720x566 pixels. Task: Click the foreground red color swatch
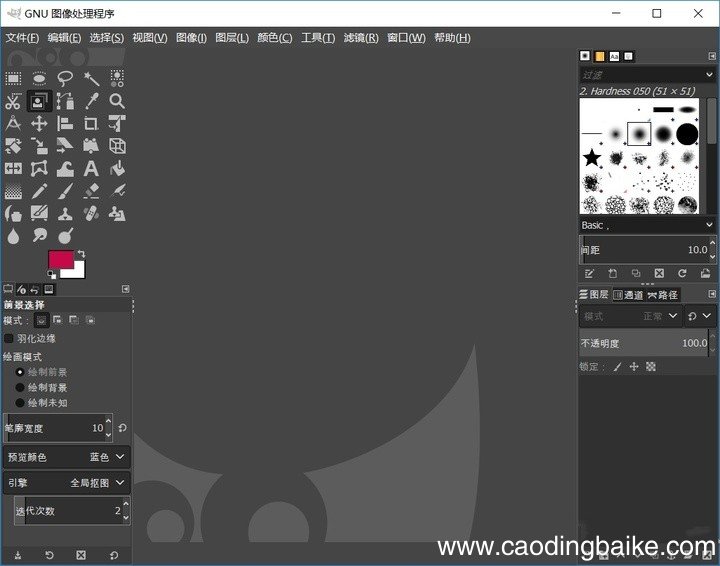pyautogui.click(x=61, y=259)
